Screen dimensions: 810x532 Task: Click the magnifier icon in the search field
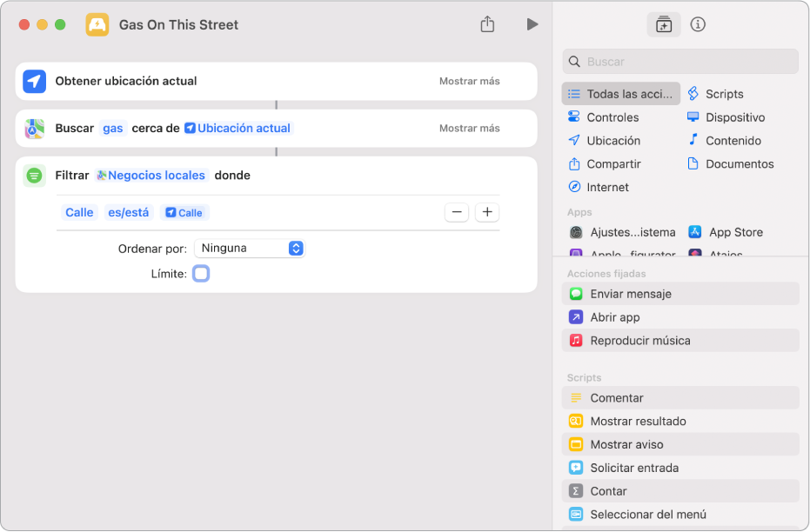(574, 62)
